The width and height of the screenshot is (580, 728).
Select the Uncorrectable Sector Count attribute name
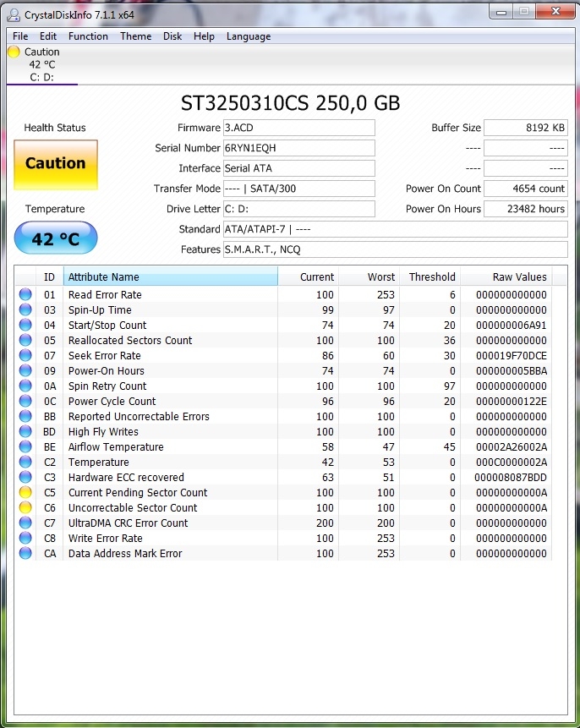click(133, 508)
